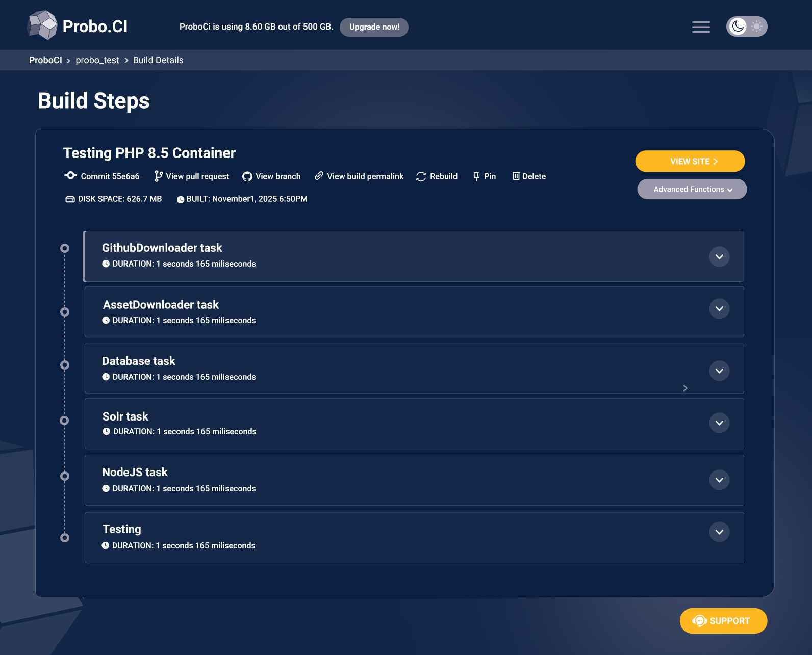The width and height of the screenshot is (812, 655).
Task: Click the Probo.CI wordmark text
Action: [95, 27]
